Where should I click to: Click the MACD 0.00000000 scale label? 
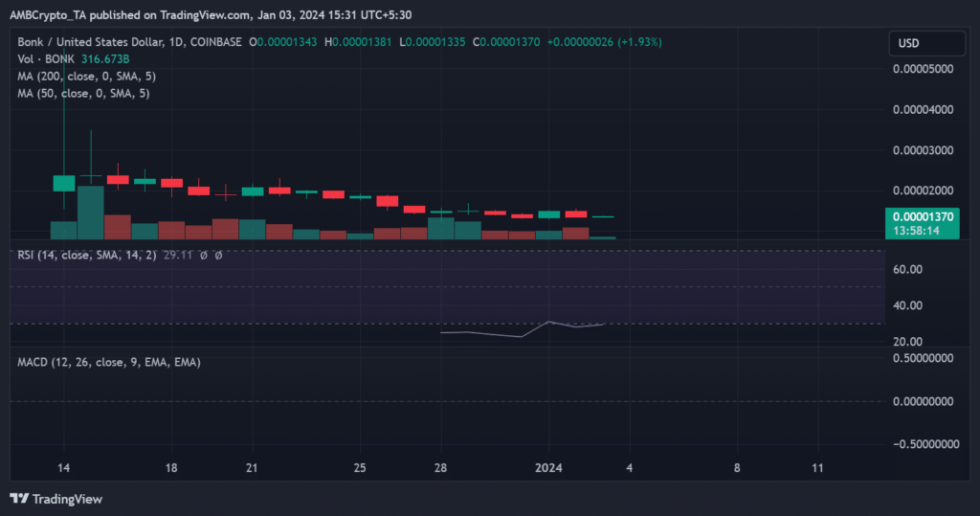(x=924, y=401)
